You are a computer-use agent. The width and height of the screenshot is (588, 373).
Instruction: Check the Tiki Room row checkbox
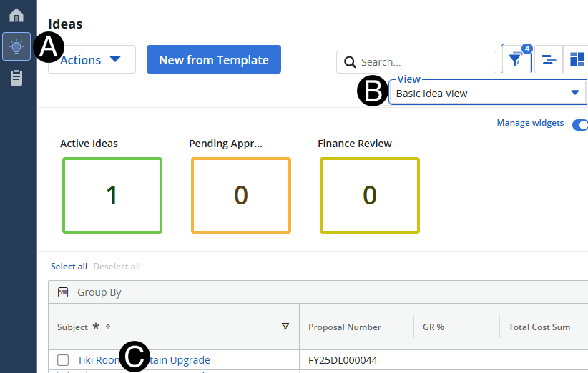click(x=63, y=360)
